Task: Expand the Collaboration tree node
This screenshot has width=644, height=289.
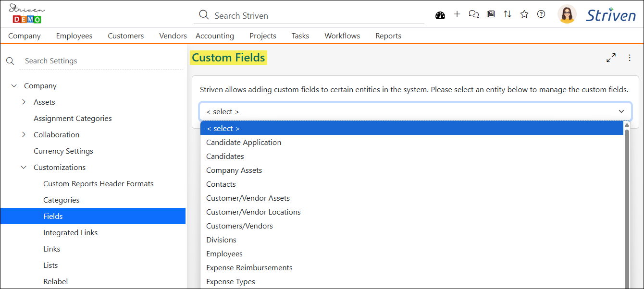Action: pos(24,135)
